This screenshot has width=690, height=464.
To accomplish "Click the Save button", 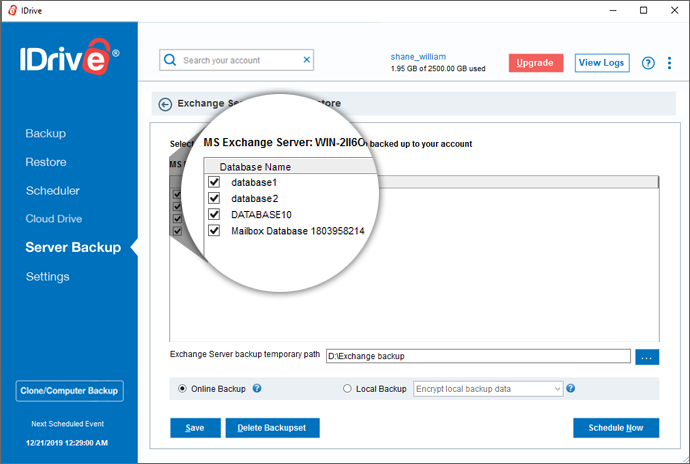I will pos(195,428).
